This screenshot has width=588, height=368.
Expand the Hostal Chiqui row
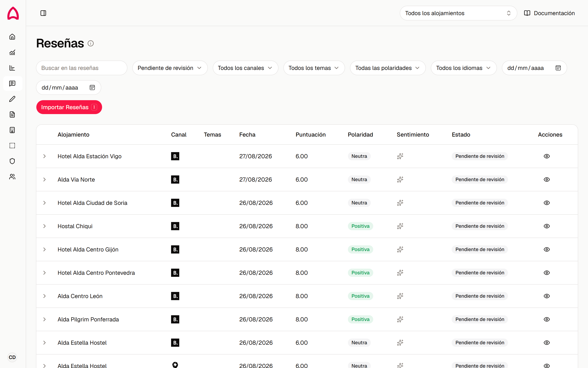pyautogui.click(x=45, y=226)
